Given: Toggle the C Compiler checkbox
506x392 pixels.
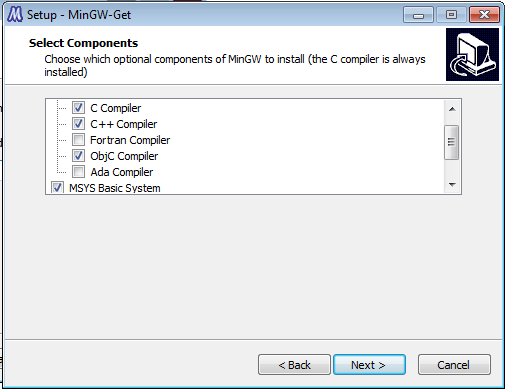Looking at the screenshot, I should [78, 108].
